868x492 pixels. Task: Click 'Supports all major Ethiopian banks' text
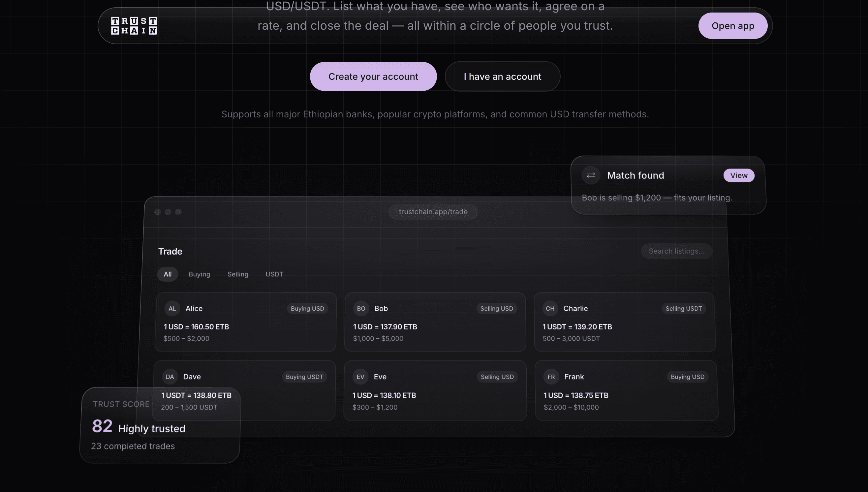[x=435, y=114]
